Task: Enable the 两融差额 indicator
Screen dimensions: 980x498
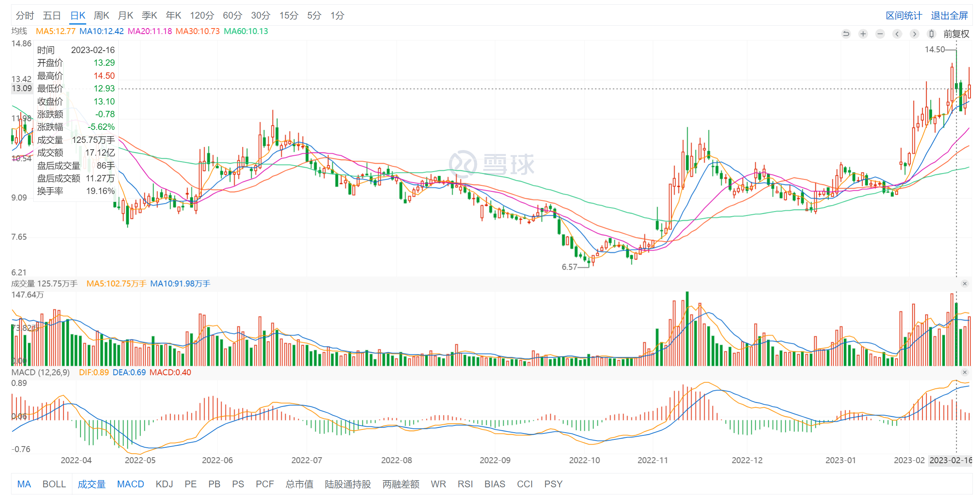Action: (x=401, y=484)
